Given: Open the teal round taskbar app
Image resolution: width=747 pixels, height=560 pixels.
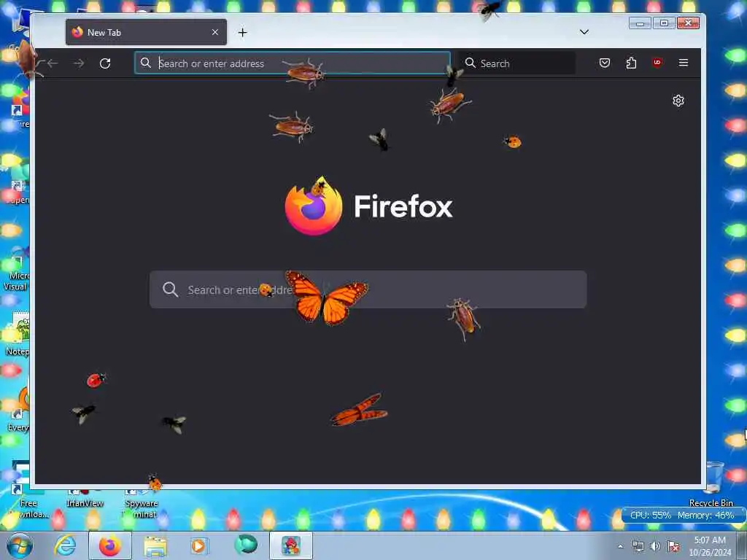Looking at the screenshot, I should tap(246, 545).
